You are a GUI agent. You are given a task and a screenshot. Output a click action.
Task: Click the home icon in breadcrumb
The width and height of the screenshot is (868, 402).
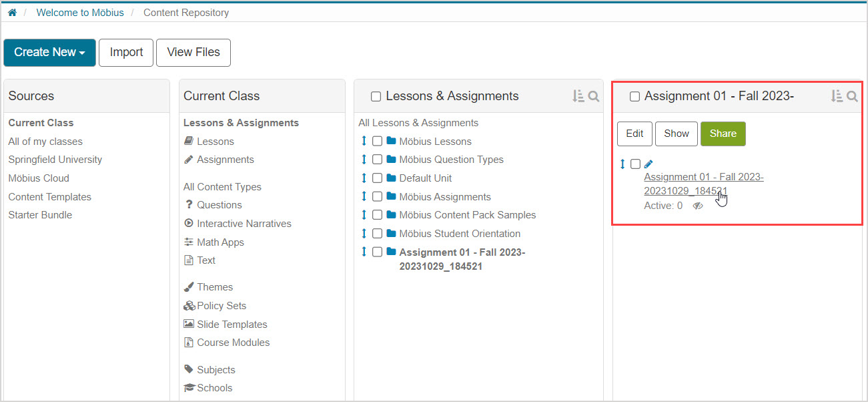pyautogui.click(x=12, y=13)
